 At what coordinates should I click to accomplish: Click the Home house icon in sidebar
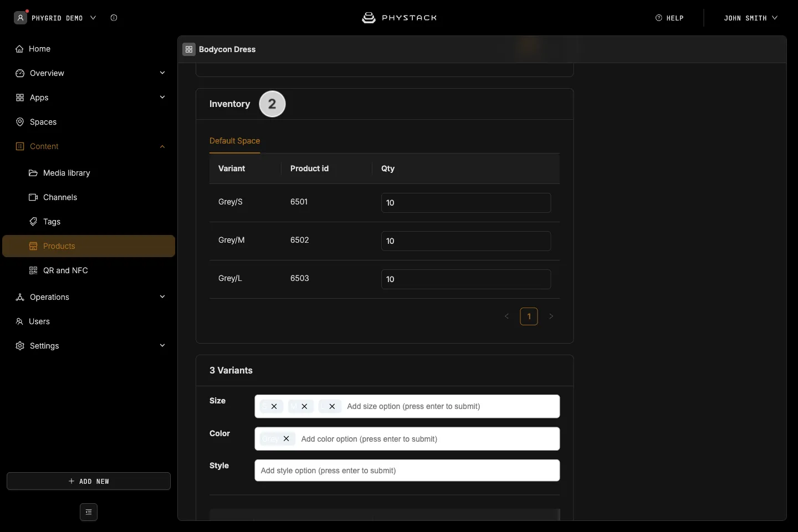[19, 49]
